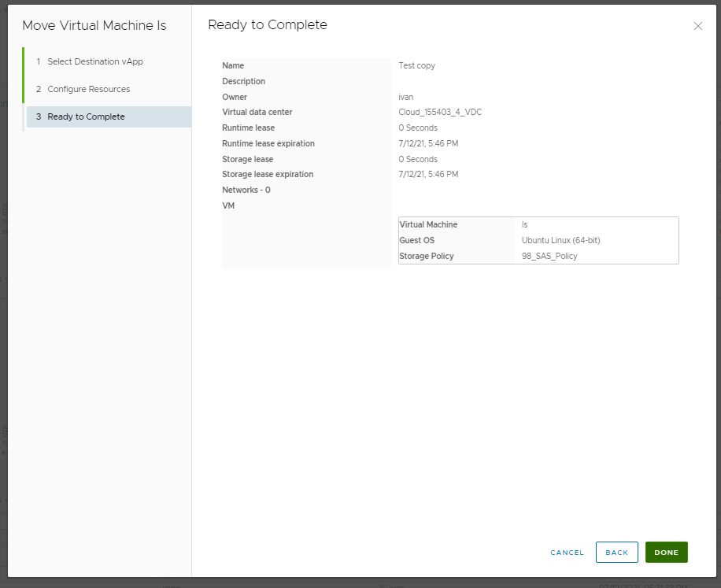Click the Storage Policy label in VM table
The height and width of the screenshot is (588, 721).
coord(426,256)
